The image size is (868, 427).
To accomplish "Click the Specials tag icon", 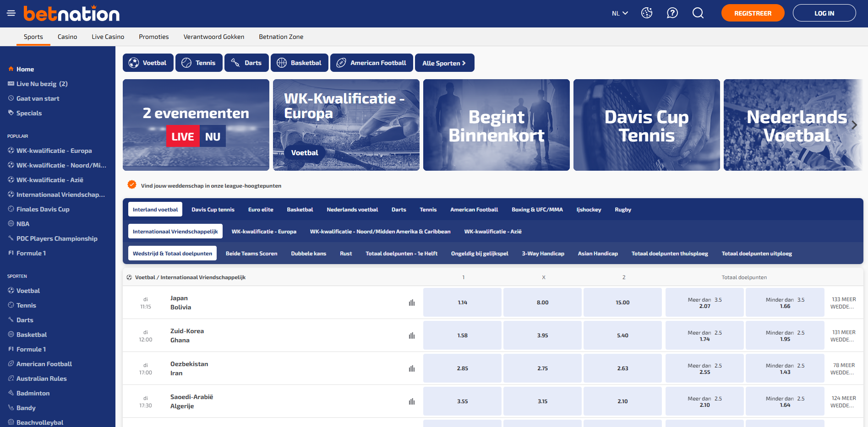I will (x=11, y=113).
